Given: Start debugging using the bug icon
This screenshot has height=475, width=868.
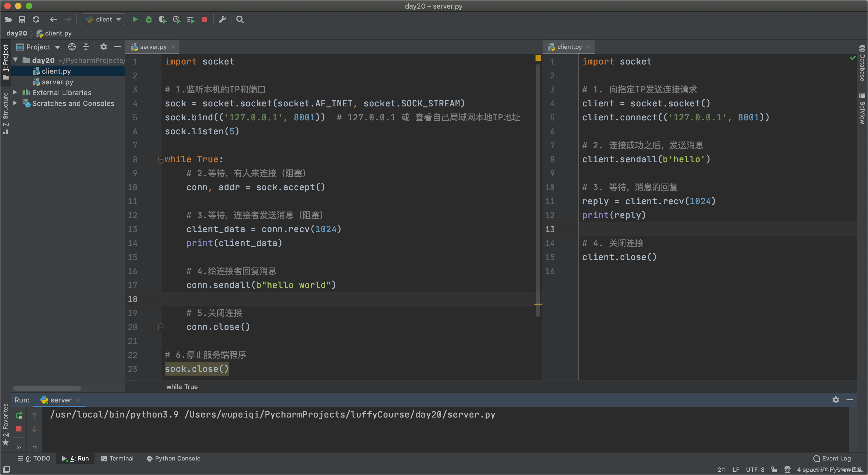Looking at the screenshot, I should pyautogui.click(x=149, y=19).
